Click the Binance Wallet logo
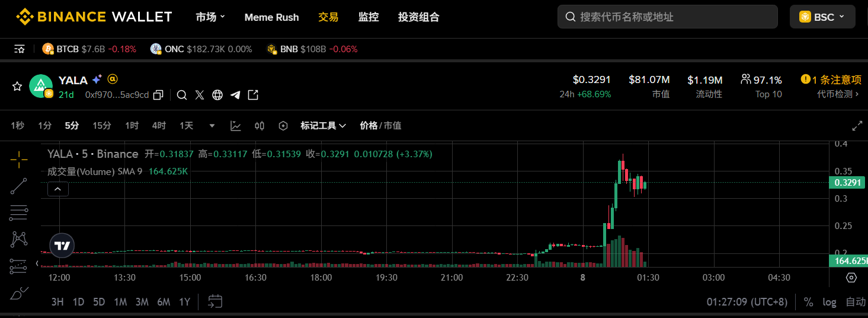The image size is (868, 318). coord(94,17)
